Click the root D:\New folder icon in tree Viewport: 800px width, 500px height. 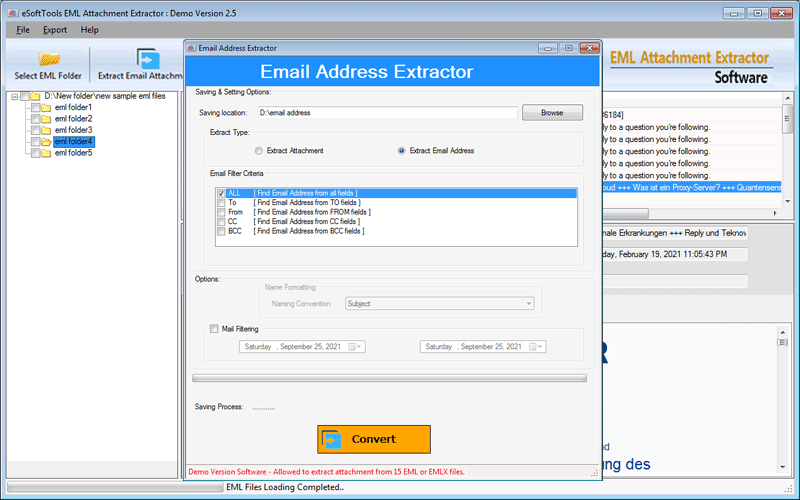point(35,96)
